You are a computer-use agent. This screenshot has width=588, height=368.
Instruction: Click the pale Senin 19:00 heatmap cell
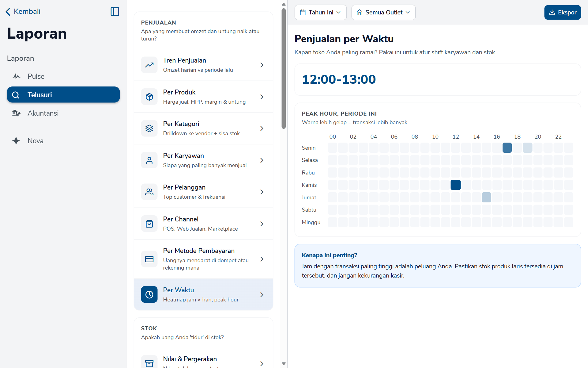[527, 148]
